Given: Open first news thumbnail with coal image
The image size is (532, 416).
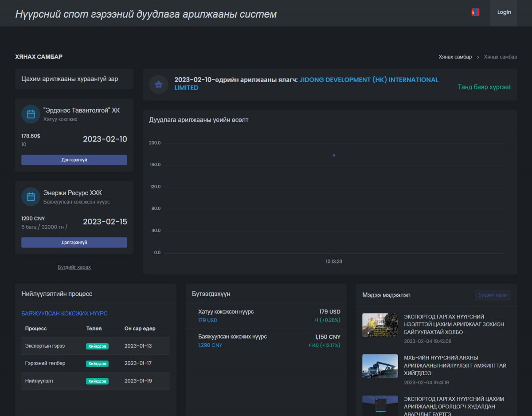Looking at the screenshot, I should point(380,325).
